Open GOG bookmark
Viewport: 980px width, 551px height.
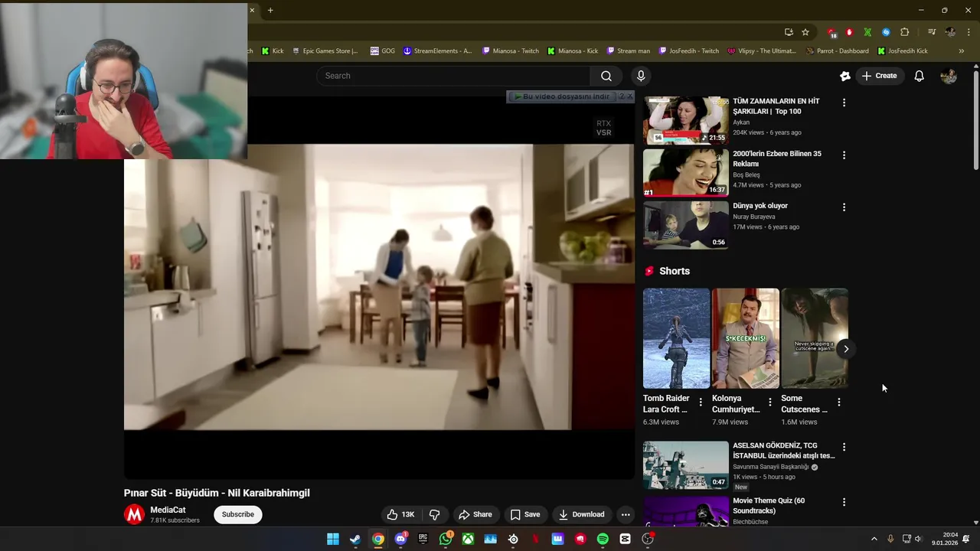click(x=383, y=51)
